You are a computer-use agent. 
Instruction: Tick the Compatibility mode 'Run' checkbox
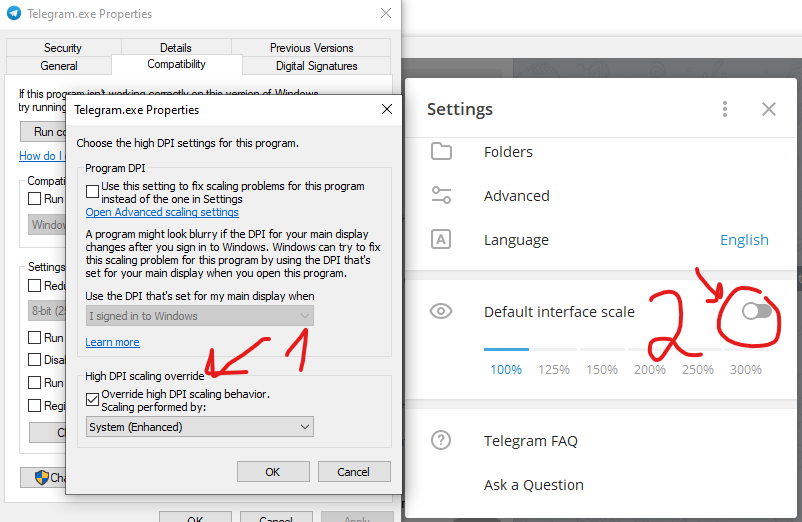(34, 198)
